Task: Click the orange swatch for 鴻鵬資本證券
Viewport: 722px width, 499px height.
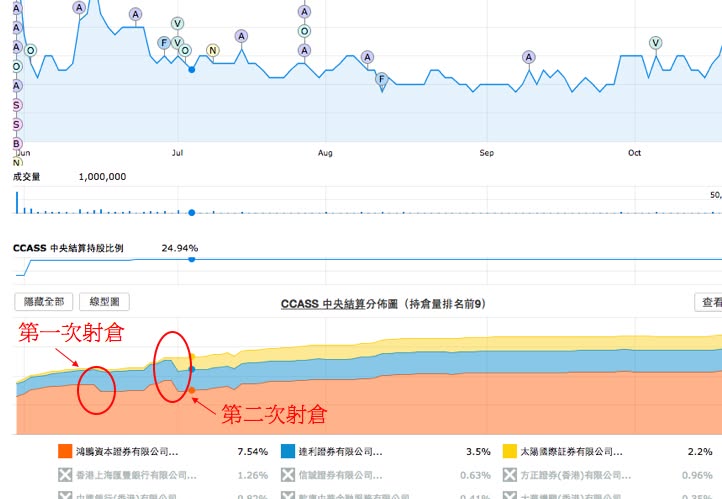Action: coord(65,451)
